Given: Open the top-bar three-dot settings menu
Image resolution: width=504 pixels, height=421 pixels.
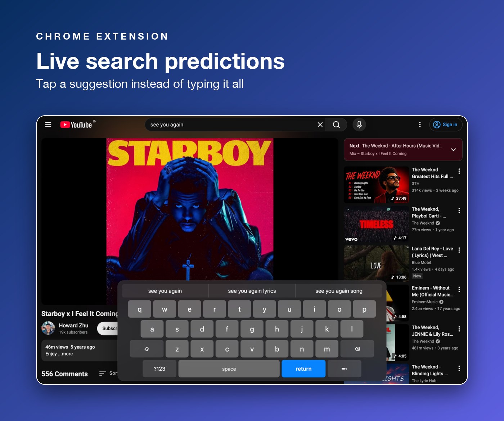Looking at the screenshot, I should tap(420, 125).
